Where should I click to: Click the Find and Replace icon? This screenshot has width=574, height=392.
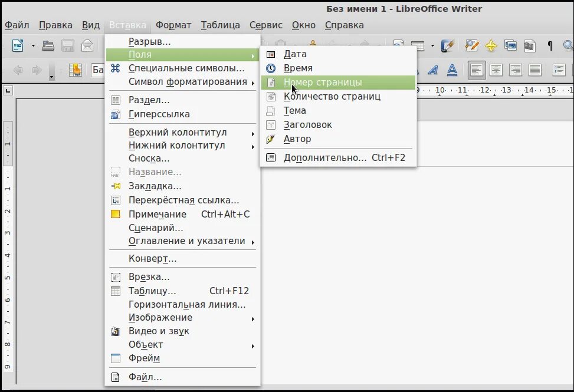(x=472, y=46)
